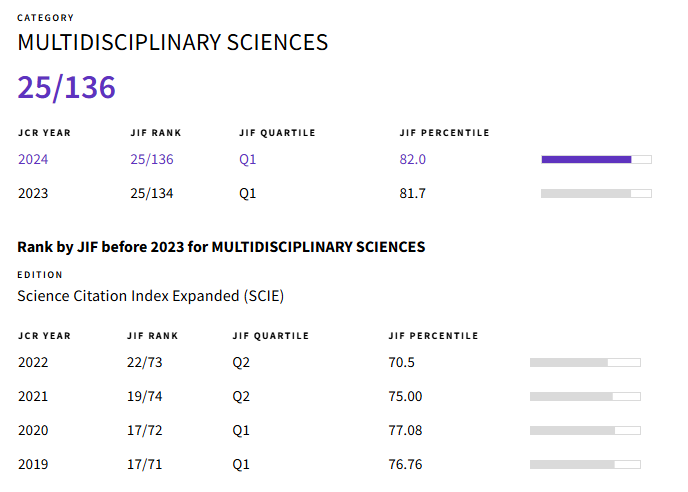Click the Q2 quartile in the 2021 row
Viewport: 688px width, 492px height.
tap(241, 396)
